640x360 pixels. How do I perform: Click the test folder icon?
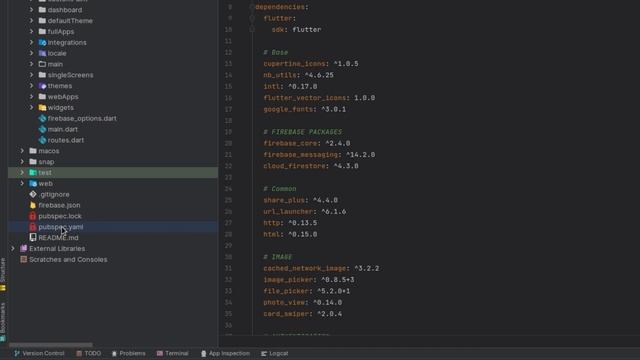click(33, 172)
